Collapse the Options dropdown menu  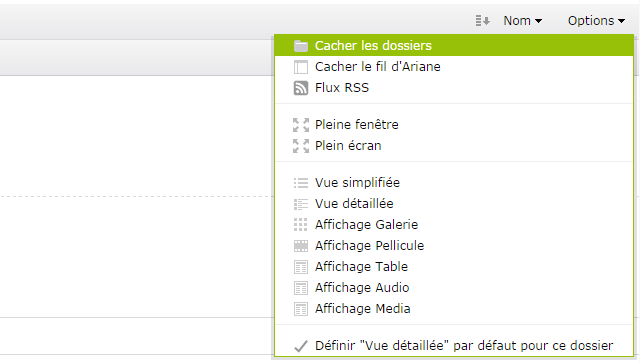(x=596, y=20)
